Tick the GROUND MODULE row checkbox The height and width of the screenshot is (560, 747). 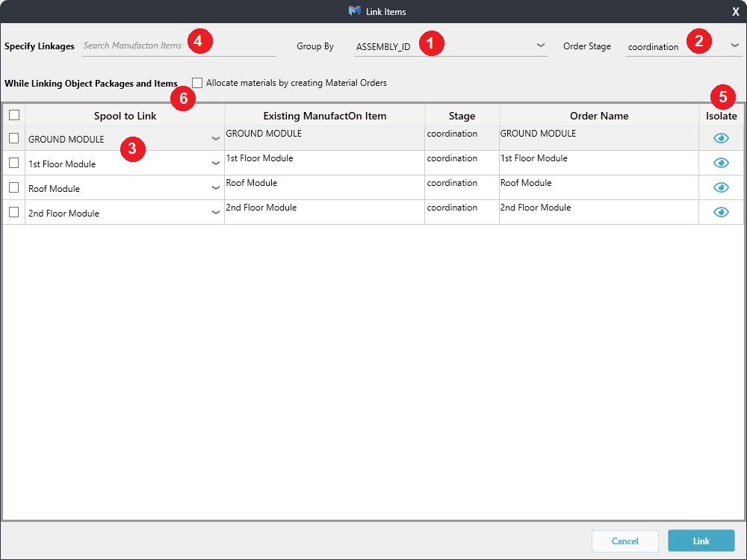pyautogui.click(x=14, y=138)
